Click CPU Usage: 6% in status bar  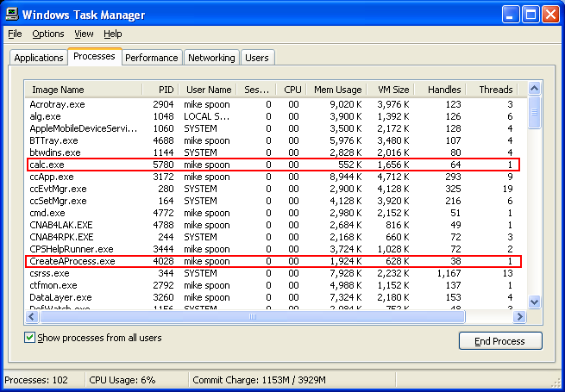pyautogui.click(x=122, y=380)
